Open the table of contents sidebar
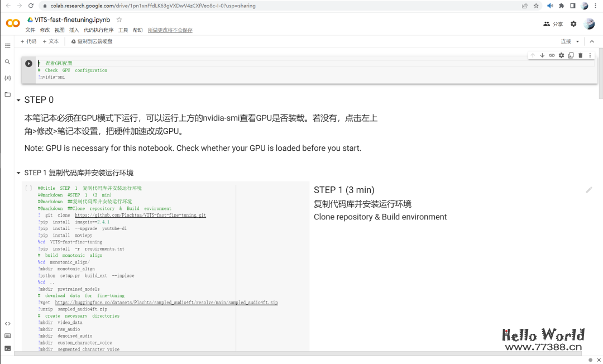 click(7, 45)
